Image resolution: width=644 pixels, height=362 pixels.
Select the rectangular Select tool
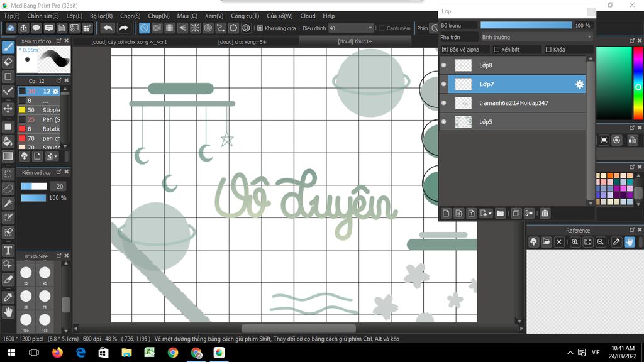click(8, 174)
